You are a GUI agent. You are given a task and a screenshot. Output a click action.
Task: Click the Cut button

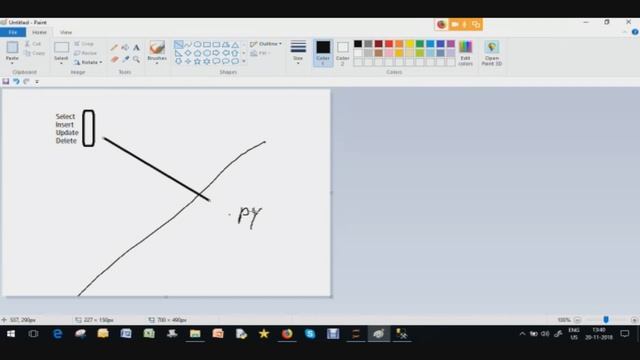pos(33,44)
